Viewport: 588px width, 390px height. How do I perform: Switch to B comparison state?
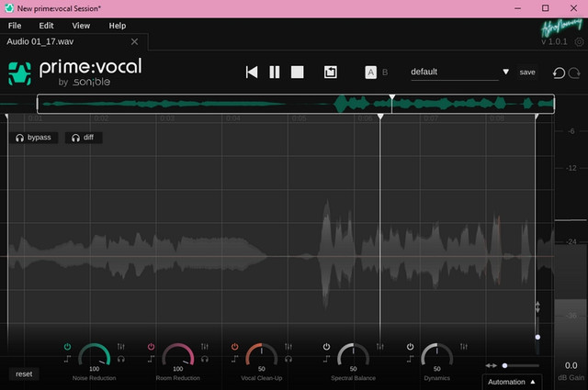[385, 72]
